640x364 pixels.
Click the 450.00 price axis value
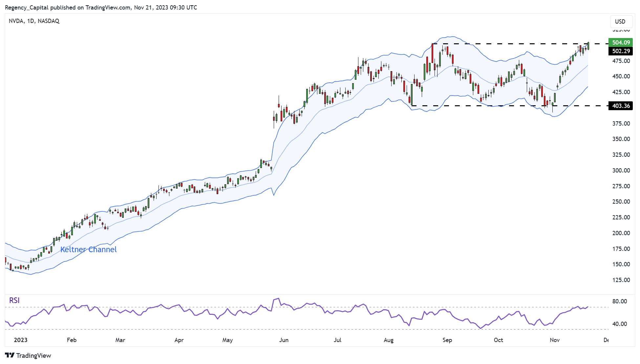(x=621, y=76)
